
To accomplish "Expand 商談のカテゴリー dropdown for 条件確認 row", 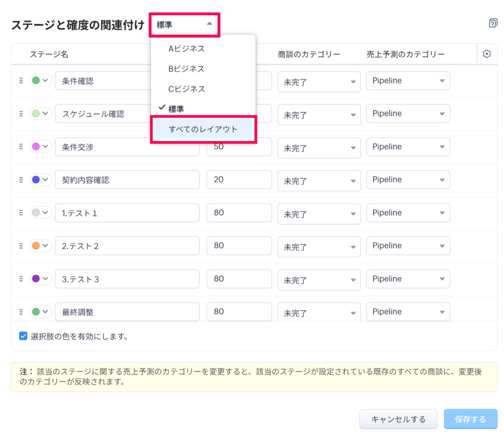I will coord(319,82).
